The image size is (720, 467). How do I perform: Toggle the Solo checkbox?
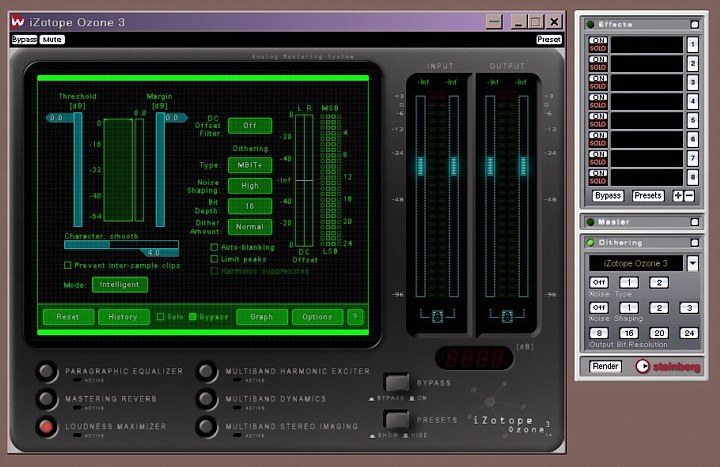160,317
